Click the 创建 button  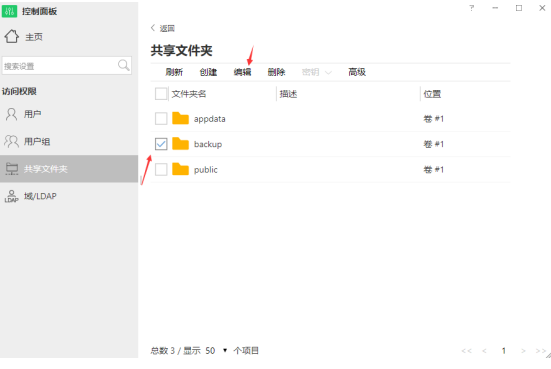208,72
